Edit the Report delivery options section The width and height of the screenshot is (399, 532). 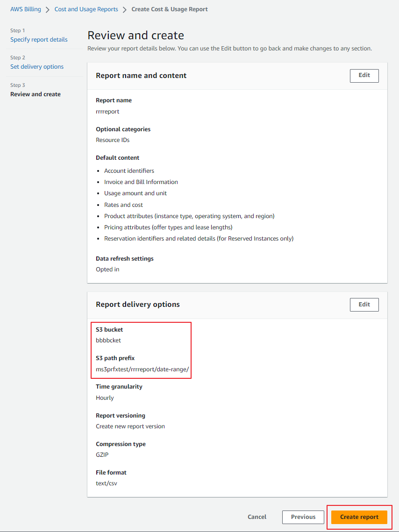(x=364, y=305)
